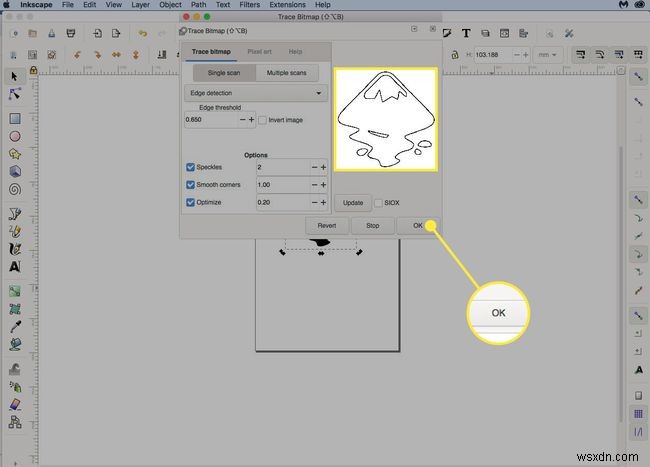The image size is (650, 467).
Task: Click the Stop button
Action: click(x=373, y=226)
